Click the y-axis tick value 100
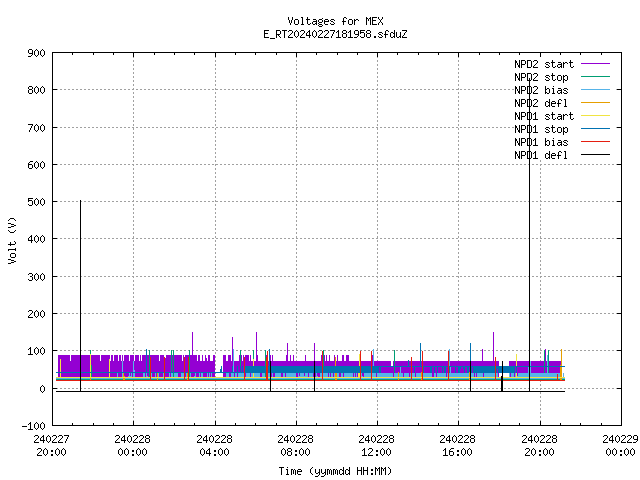The width and height of the screenshot is (640, 480). point(36,351)
